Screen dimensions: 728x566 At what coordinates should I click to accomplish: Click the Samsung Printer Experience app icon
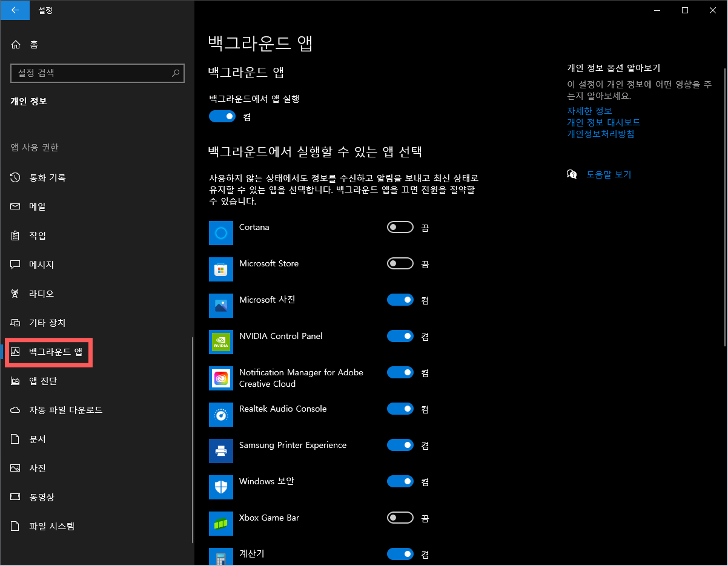pos(221,451)
